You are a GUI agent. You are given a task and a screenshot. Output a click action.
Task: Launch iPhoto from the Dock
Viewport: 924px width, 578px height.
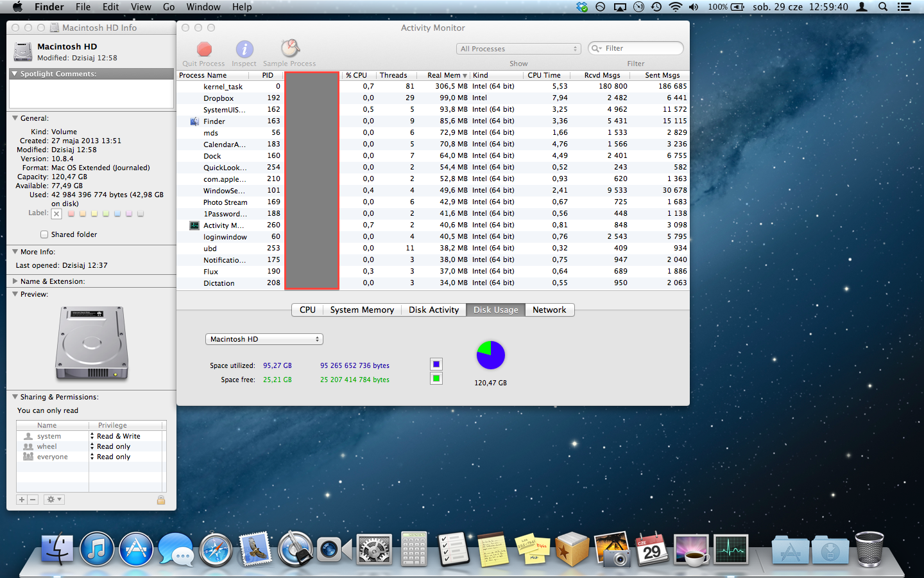click(612, 550)
